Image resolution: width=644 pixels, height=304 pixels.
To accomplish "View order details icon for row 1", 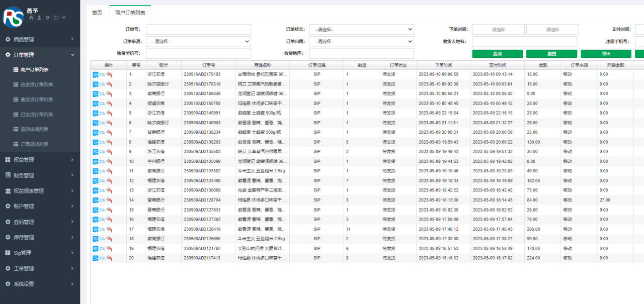I will [95, 74].
